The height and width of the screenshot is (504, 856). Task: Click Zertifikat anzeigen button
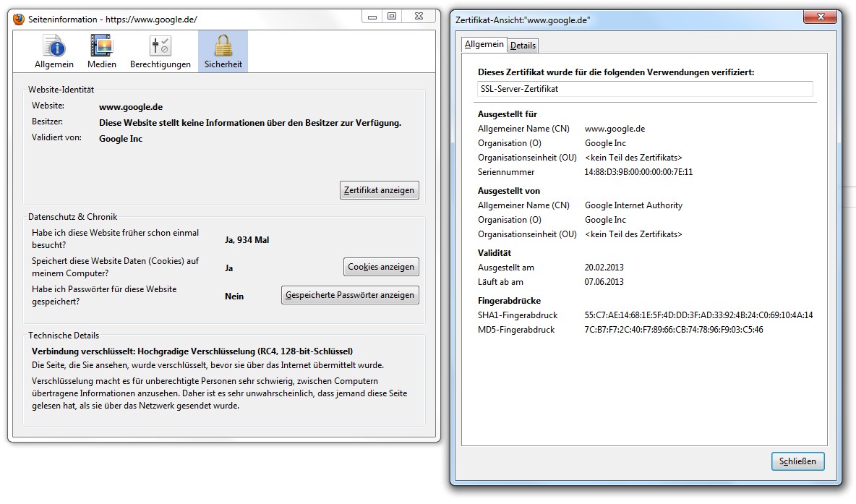pos(379,190)
